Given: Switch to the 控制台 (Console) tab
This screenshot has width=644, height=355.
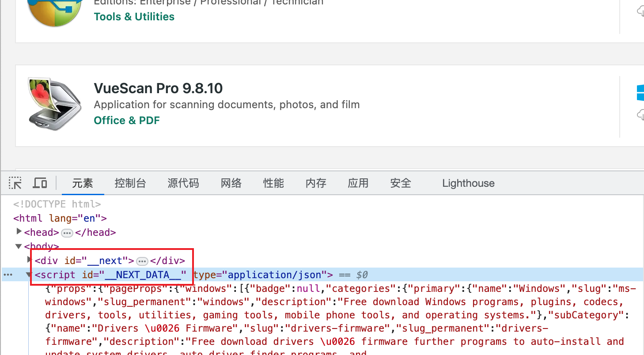Looking at the screenshot, I should [x=130, y=183].
